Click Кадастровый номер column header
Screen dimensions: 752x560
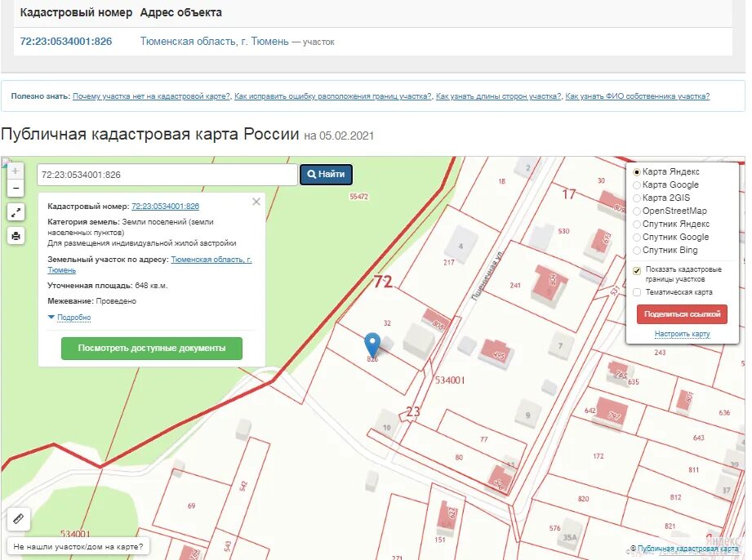point(76,12)
